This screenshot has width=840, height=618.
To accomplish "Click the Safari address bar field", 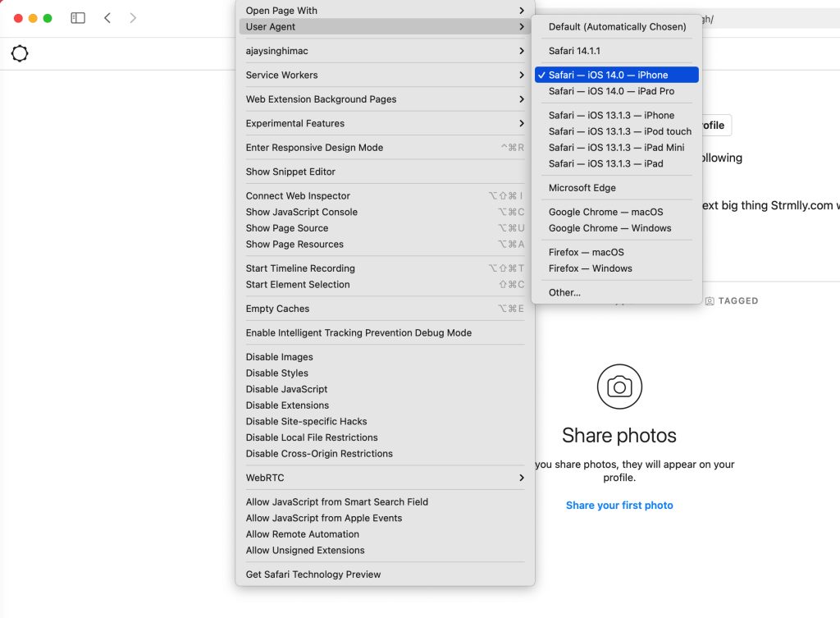I will click(x=770, y=20).
